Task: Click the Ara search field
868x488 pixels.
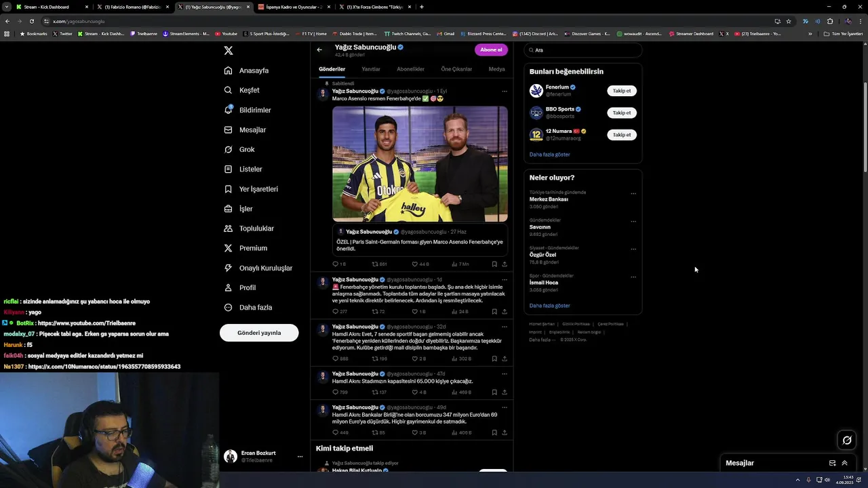Action: click(x=583, y=50)
